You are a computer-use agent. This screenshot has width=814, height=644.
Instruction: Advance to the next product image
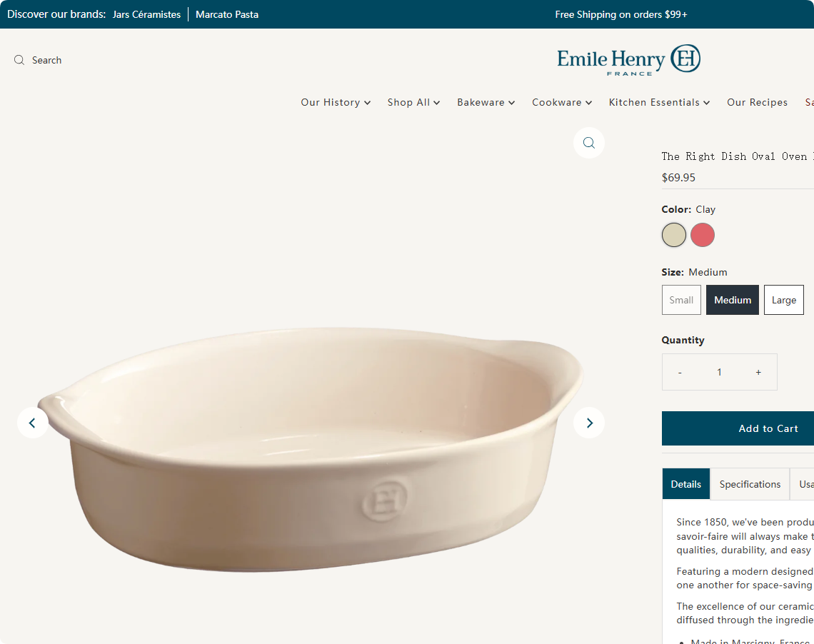pos(588,423)
